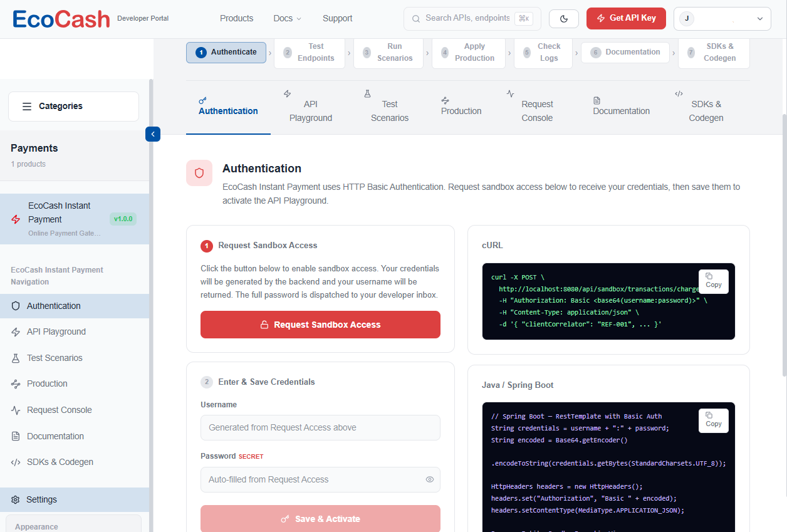Switch to the Request Console tab
Screen dimensions: 787x532
(537, 108)
